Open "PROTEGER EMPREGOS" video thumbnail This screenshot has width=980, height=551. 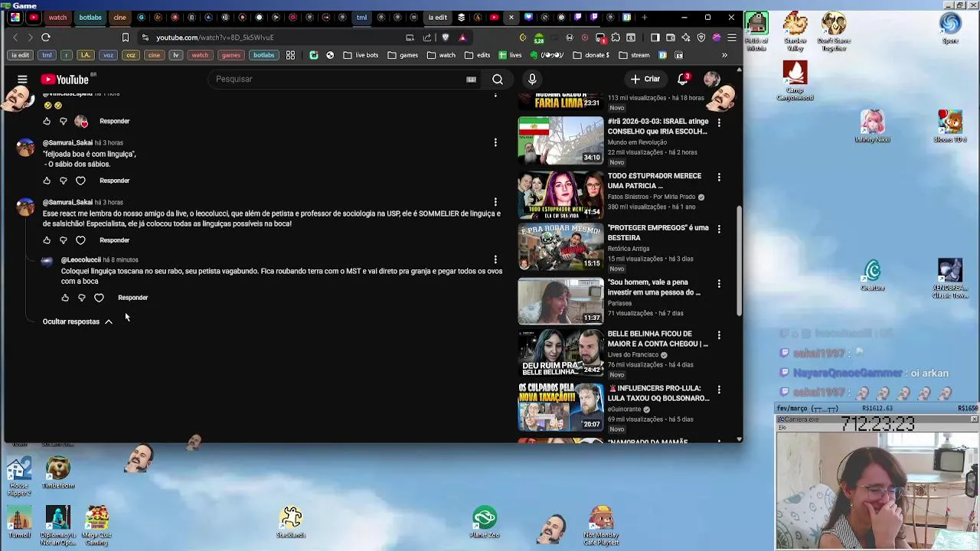(560, 246)
